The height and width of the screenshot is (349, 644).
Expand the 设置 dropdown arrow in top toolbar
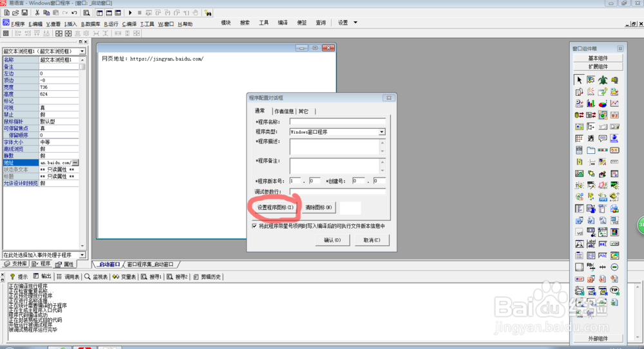click(355, 23)
